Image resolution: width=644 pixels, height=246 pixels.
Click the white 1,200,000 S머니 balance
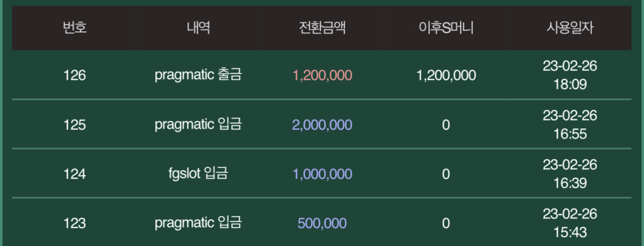tap(446, 75)
